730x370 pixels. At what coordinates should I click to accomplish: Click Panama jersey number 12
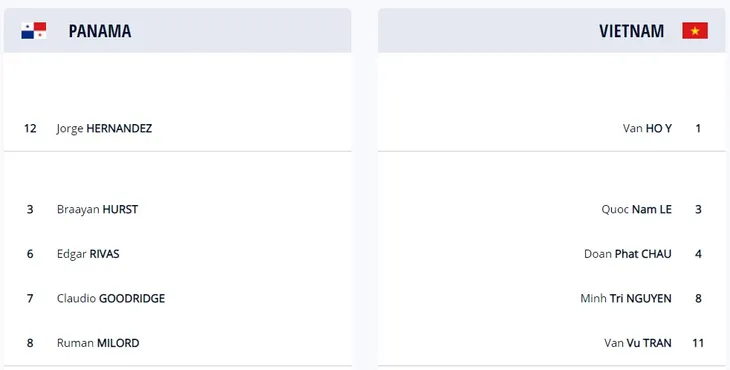30,128
